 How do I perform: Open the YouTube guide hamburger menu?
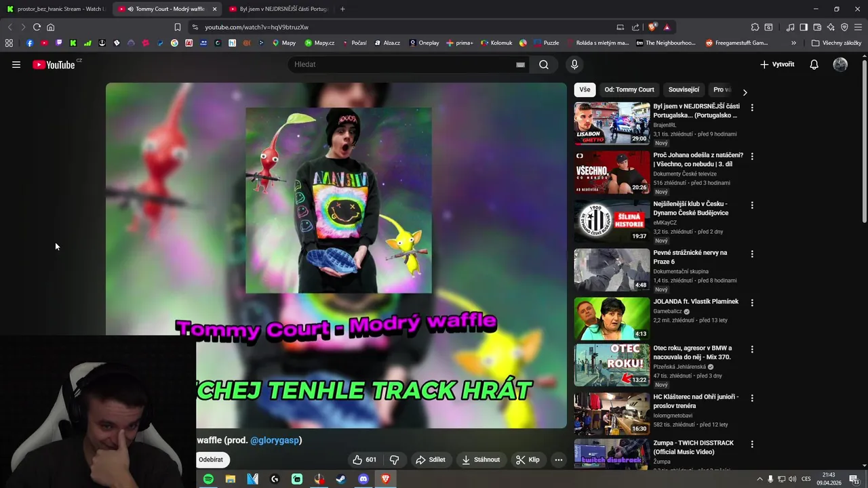pyautogui.click(x=16, y=64)
